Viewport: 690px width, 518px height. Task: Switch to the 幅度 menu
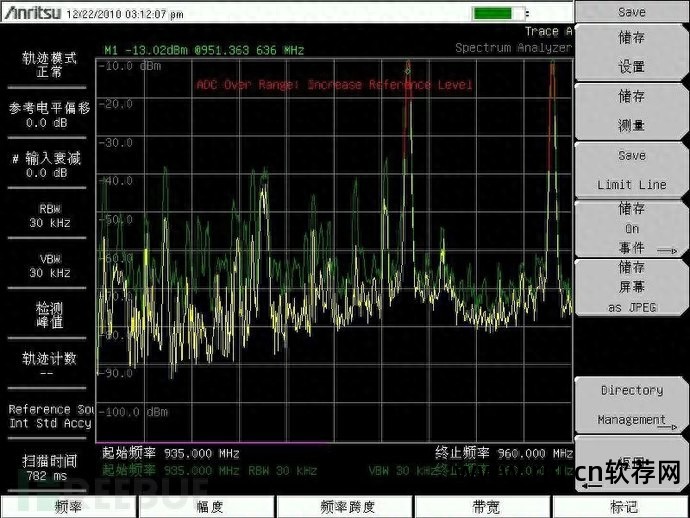(208, 507)
